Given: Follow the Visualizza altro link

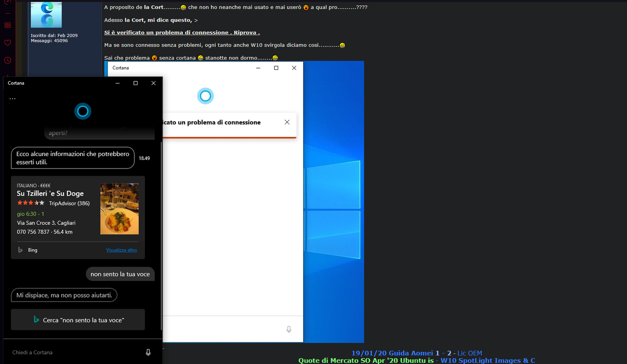Looking at the screenshot, I should (x=121, y=250).
